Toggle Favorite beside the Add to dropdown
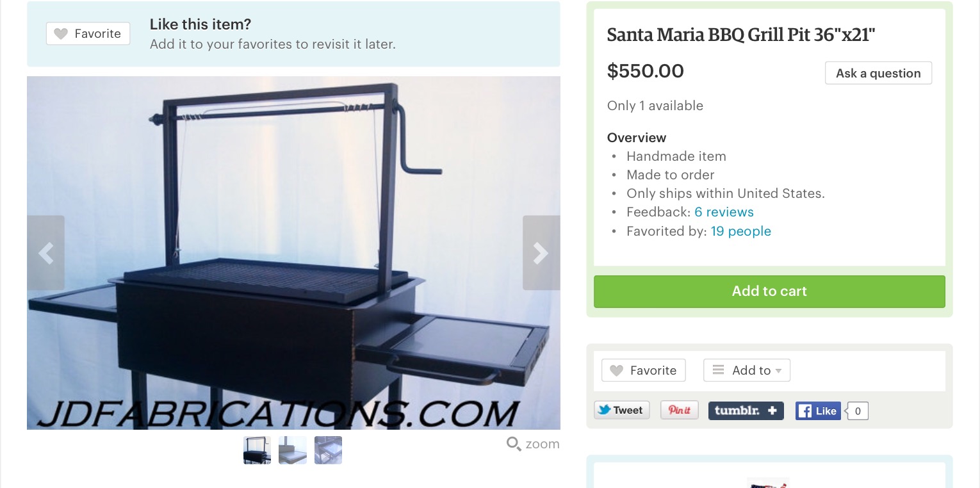980x488 pixels. click(x=644, y=370)
